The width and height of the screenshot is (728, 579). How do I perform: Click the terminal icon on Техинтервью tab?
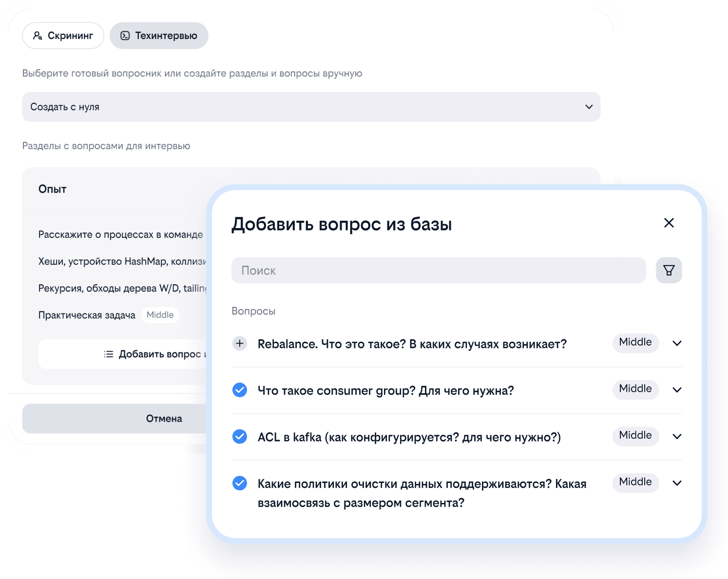pyautogui.click(x=125, y=36)
